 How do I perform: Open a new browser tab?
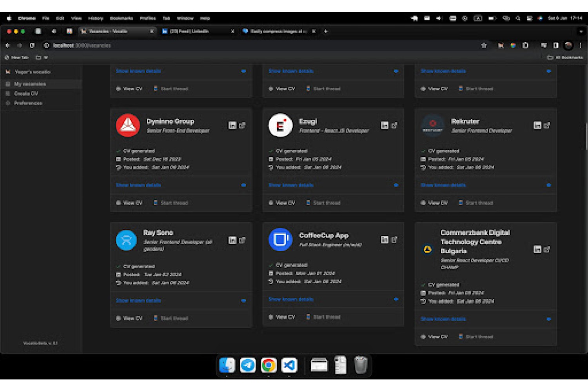(326, 31)
